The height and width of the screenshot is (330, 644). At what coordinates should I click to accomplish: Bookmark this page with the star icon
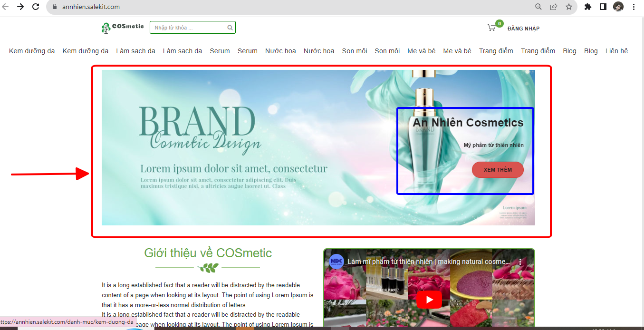pyautogui.click(x=568, y=7)
